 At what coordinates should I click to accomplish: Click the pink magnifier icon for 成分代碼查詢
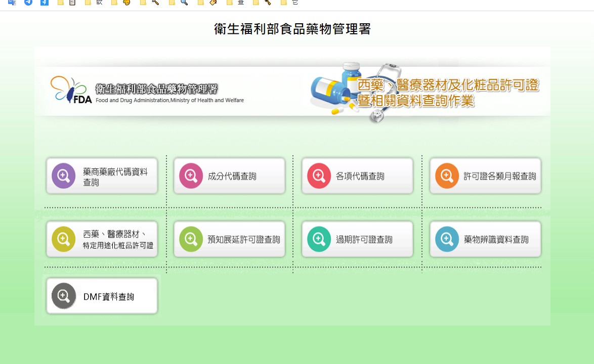[x=191, y=176]
